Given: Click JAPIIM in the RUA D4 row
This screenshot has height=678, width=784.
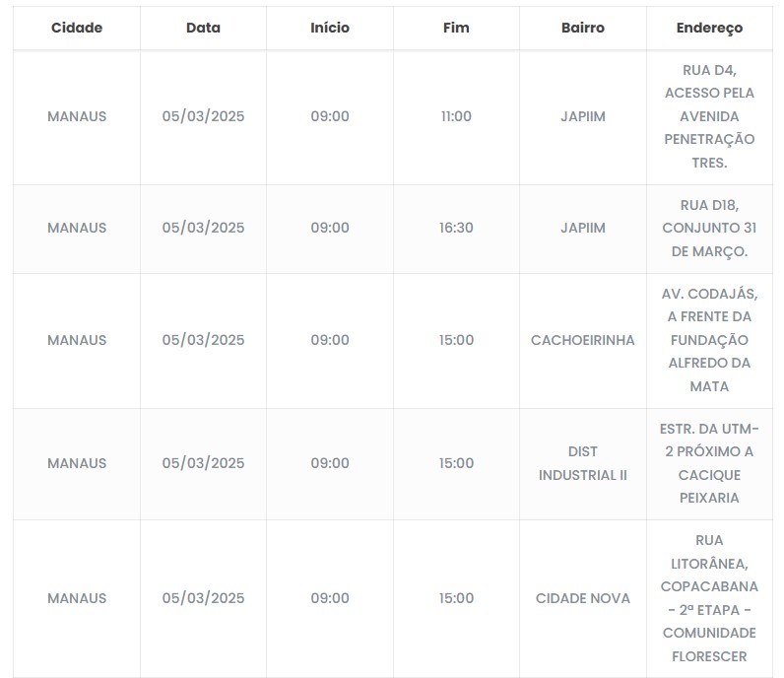Looking at the screenshot, I should click(582, 116).
